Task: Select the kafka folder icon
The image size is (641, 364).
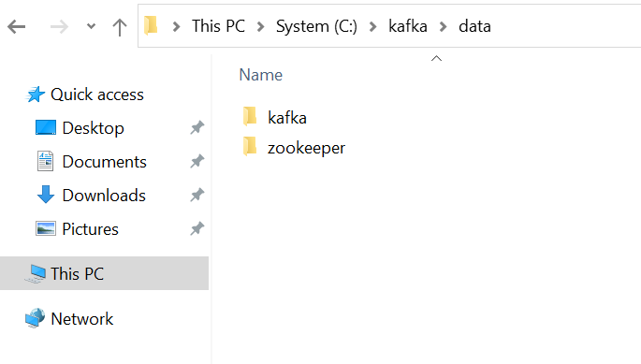Action: click(250, 117)
